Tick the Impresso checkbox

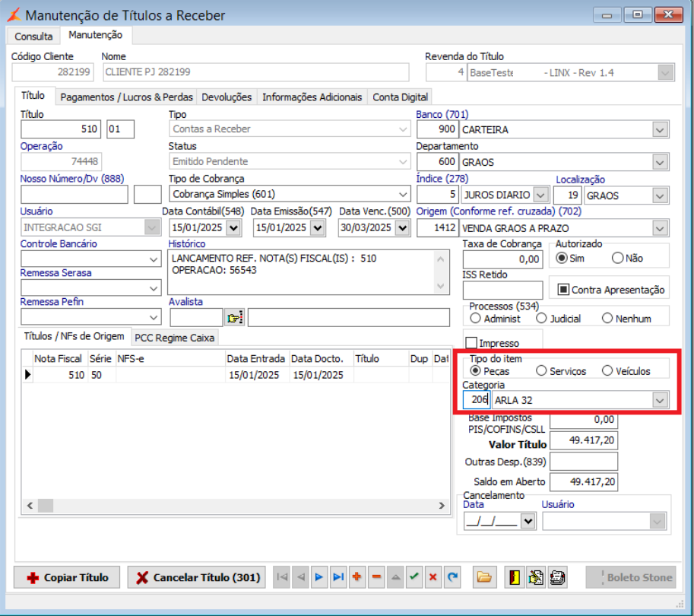coord(471,343)
